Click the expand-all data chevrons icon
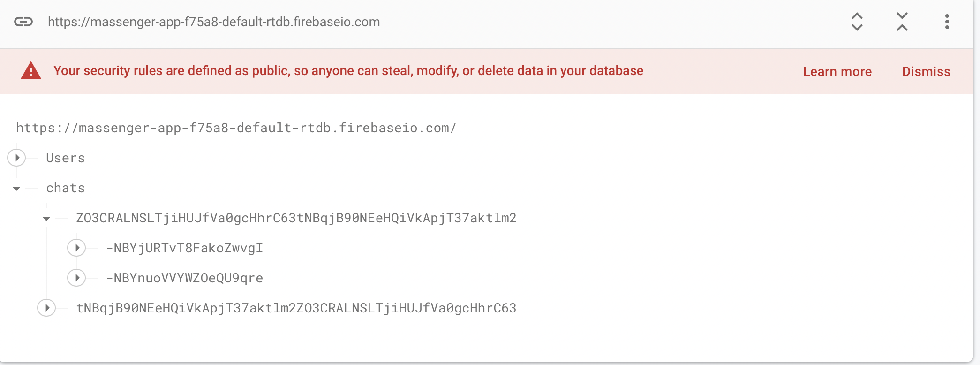 [857, 21]
